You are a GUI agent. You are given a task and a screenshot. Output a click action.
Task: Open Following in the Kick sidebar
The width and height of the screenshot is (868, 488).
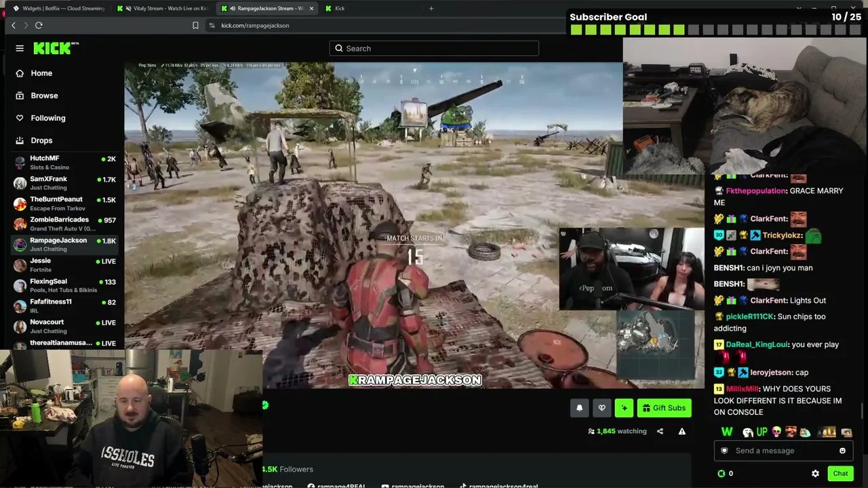[x=47, y=118]
